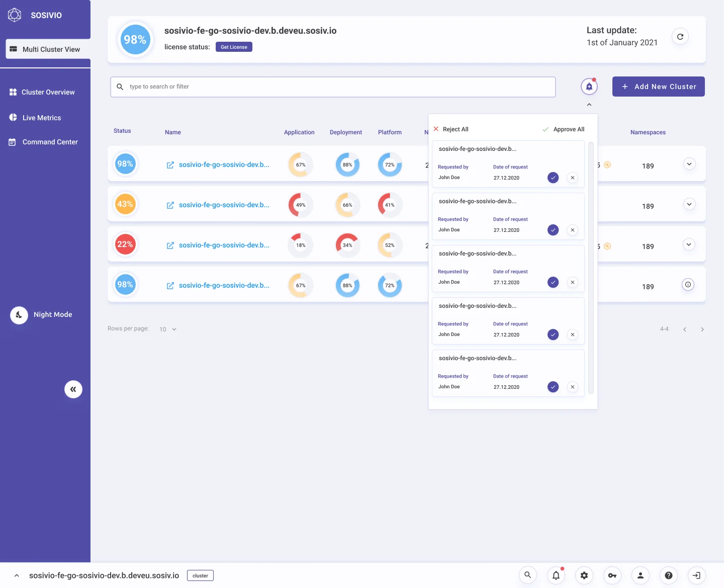Expand the 43% cluster row chevron
The height and width of the screenshot is (588, 724).
pos(689,204)
